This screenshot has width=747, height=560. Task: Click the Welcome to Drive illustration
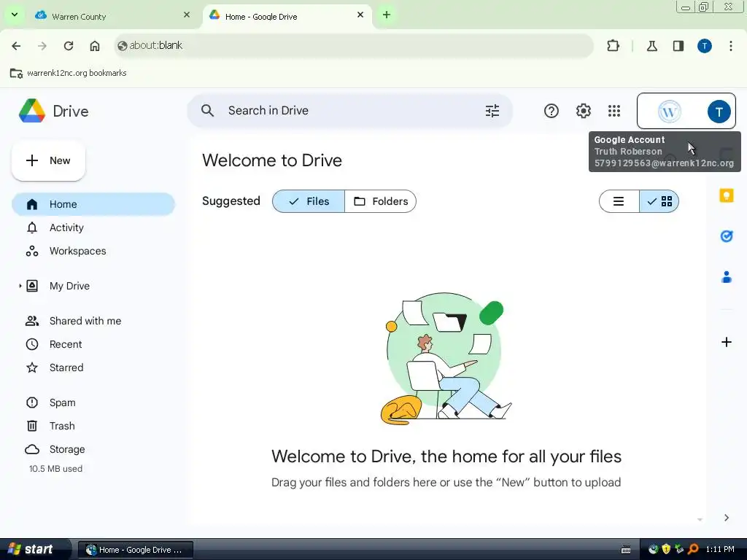446,357
